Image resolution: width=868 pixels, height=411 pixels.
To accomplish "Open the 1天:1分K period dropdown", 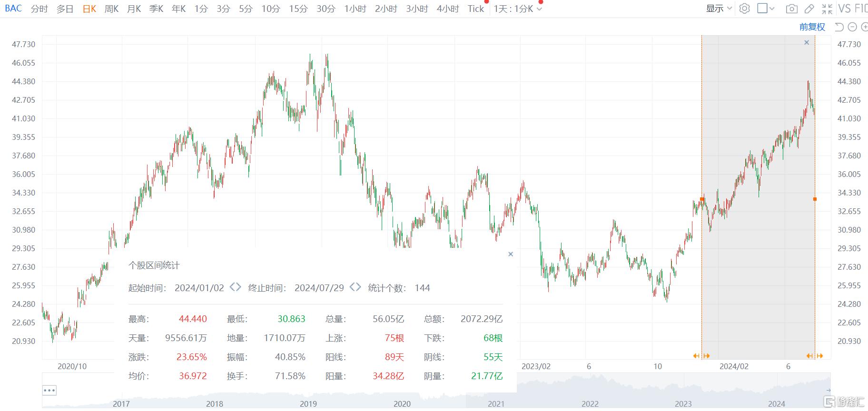I will pos(518,9).
